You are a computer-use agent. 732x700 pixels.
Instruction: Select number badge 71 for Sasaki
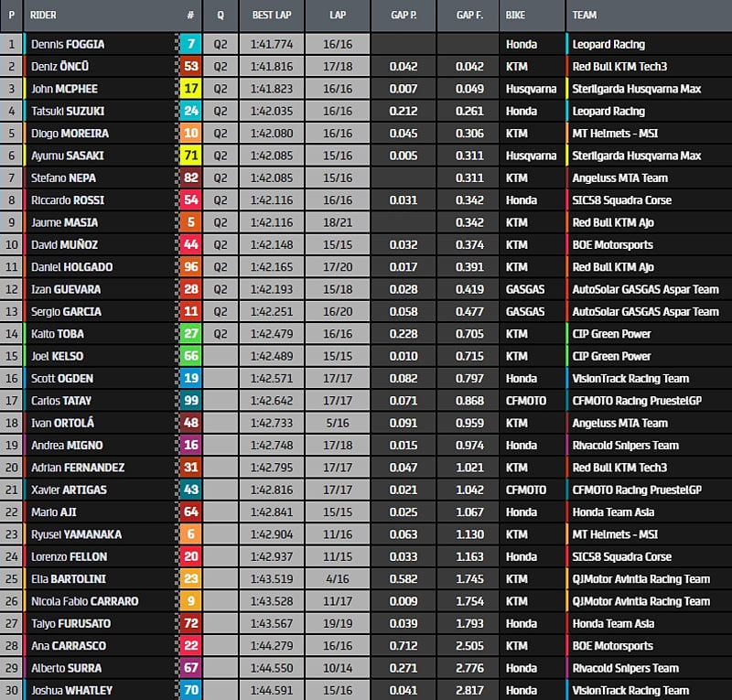190,156
